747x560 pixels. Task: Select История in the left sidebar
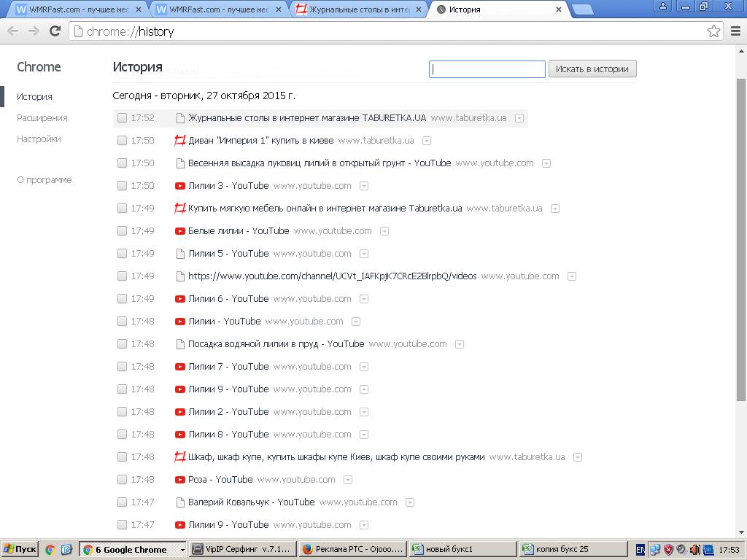coord(34,97)
